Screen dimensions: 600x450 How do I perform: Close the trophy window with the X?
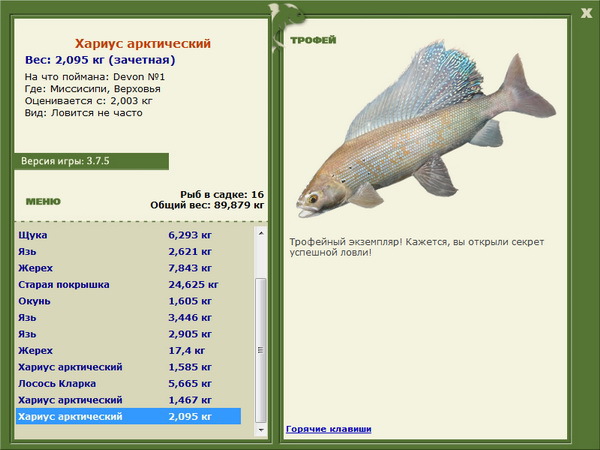586,13
